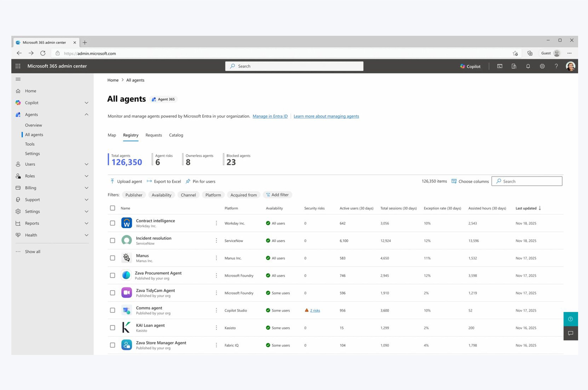
Task: Add page to browser favorites star
Action: click(515, 53)
